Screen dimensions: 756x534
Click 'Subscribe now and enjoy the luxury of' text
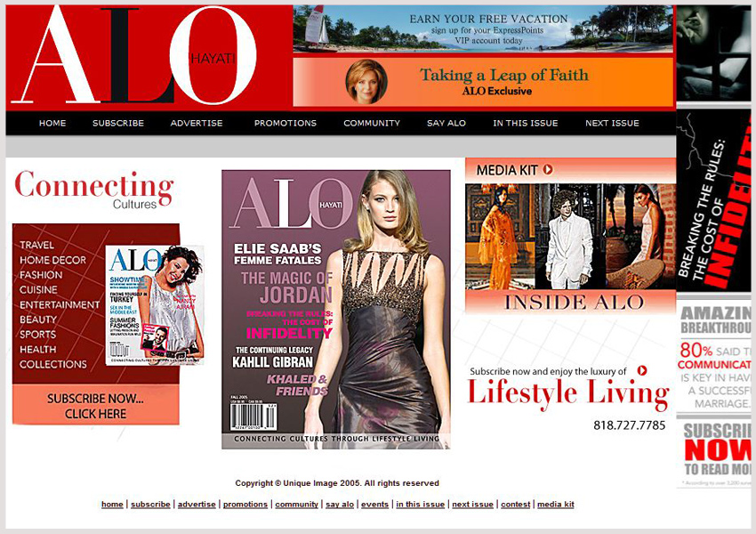[x=548, y=371]
